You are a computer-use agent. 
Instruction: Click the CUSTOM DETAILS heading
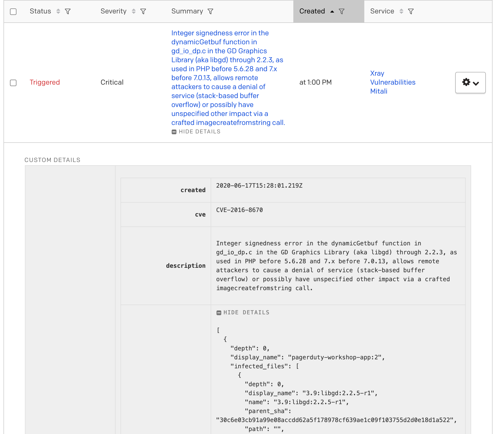click(53, 160)
